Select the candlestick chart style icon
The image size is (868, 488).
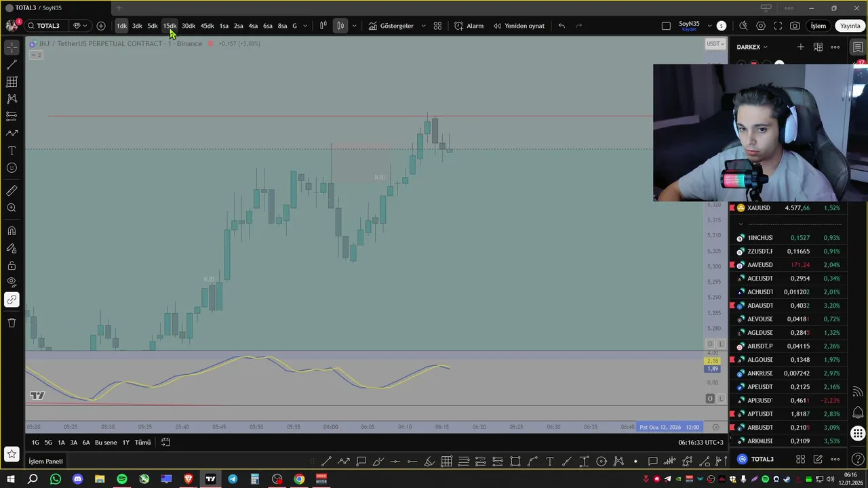coord(340,26)
